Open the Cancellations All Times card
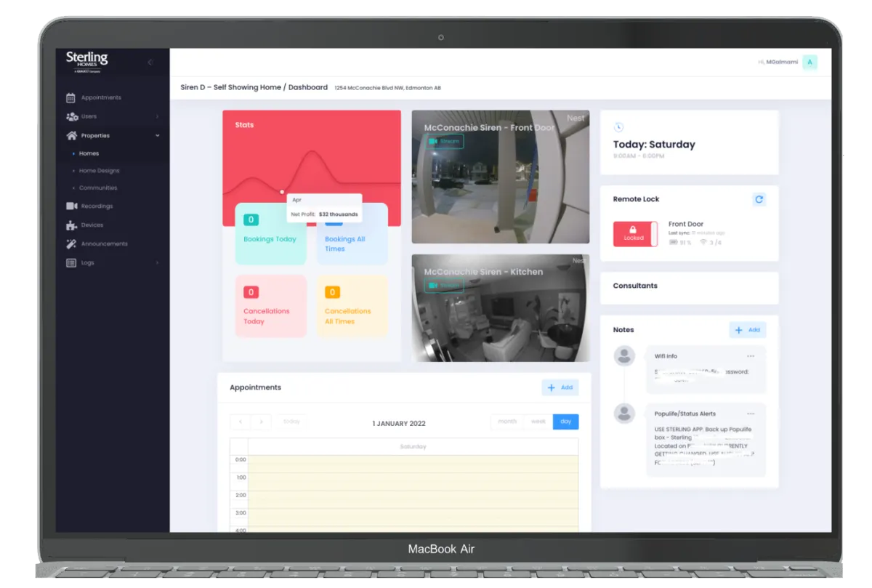The height and width of the screenshot is (588, 872). (352, 306)
